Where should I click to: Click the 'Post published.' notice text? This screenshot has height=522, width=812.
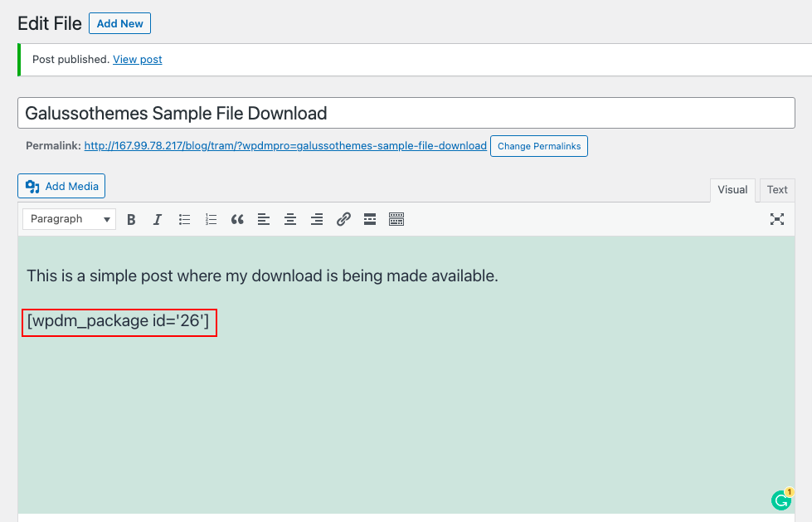[71, 59]
